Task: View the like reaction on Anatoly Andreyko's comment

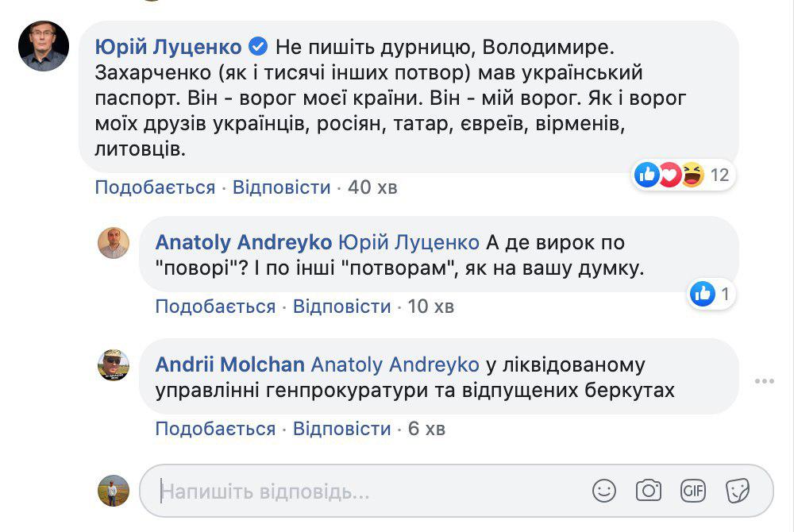Action: tap(712, 294)
